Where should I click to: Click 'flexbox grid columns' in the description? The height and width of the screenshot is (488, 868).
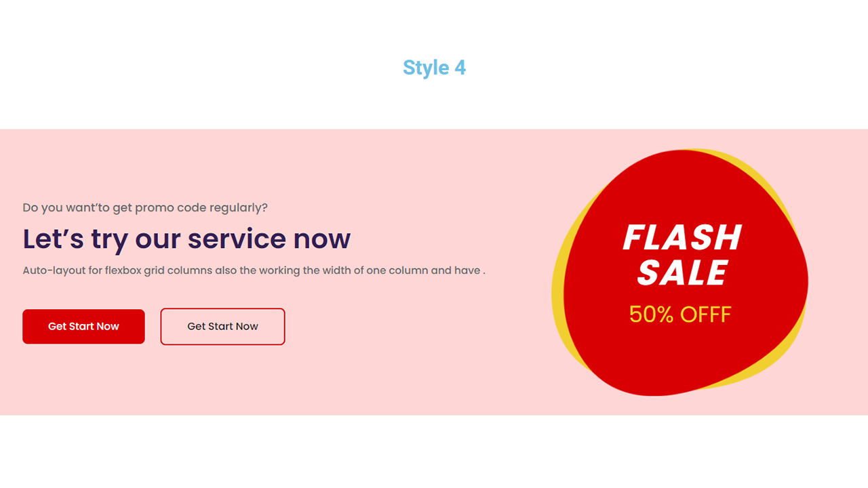[159, 270]
